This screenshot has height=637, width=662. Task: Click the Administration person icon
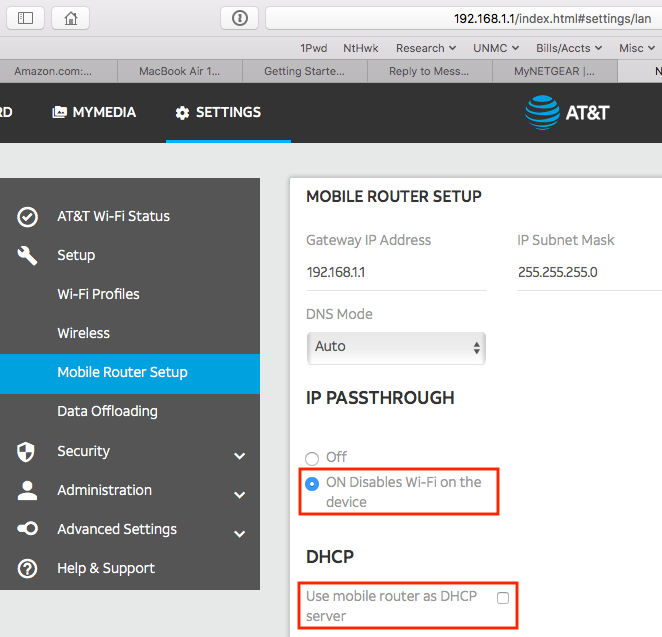click(x=28, y=490)
